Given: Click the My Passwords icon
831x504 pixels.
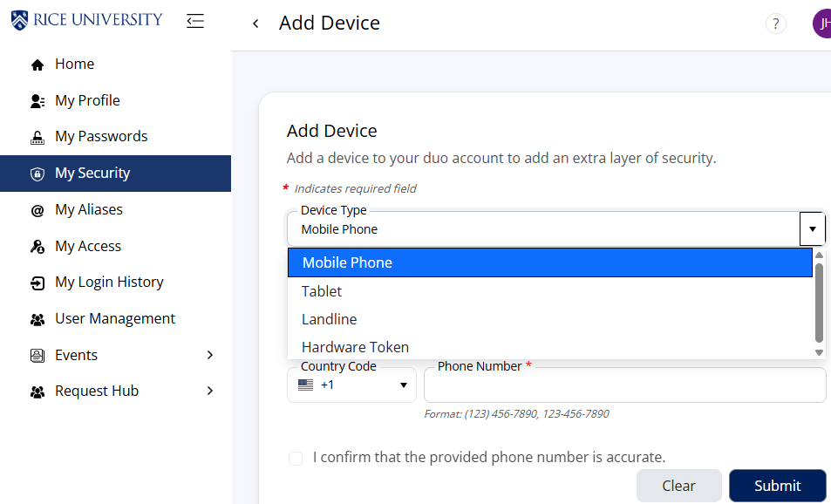Looking at the screenshot, I should 37,137.
